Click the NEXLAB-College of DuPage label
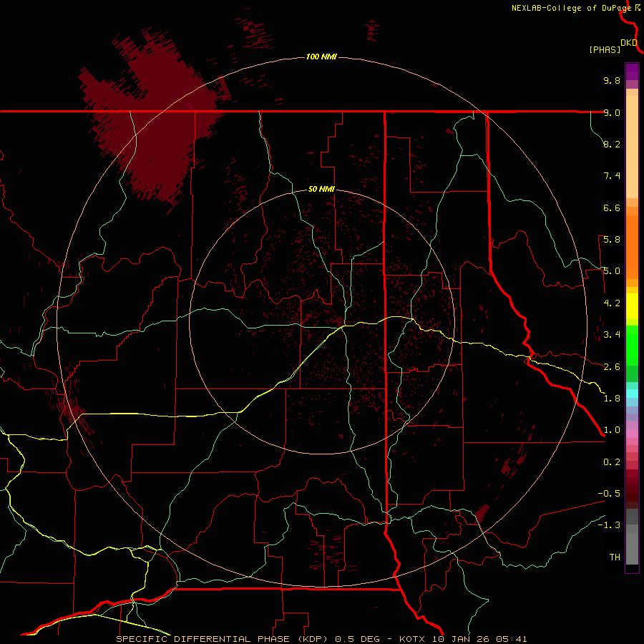644x644 pixels. [571, 8]
